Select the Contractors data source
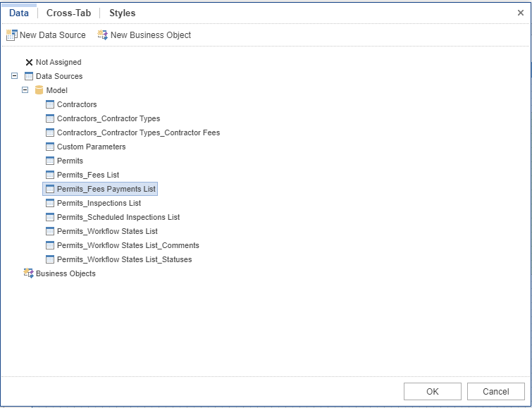The width and height of the screenshot is (532, 408). pyautogui.click(x=77, y=104)
